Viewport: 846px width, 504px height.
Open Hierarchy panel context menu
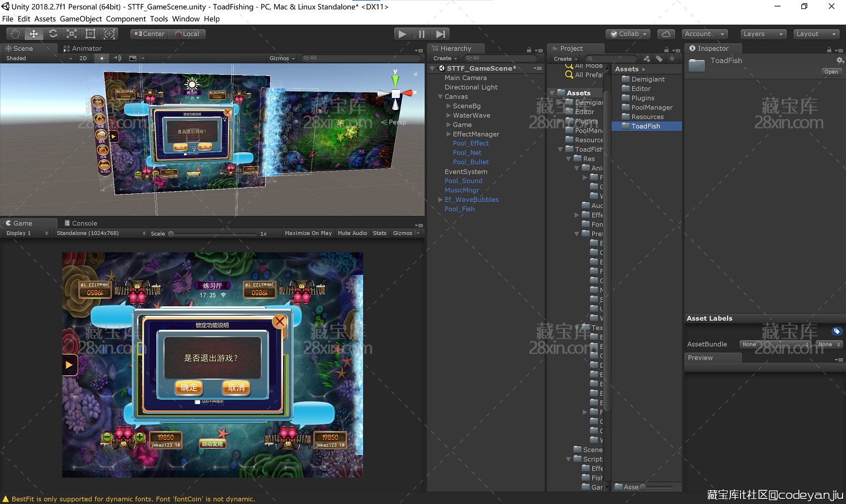[x=539, y=50]
